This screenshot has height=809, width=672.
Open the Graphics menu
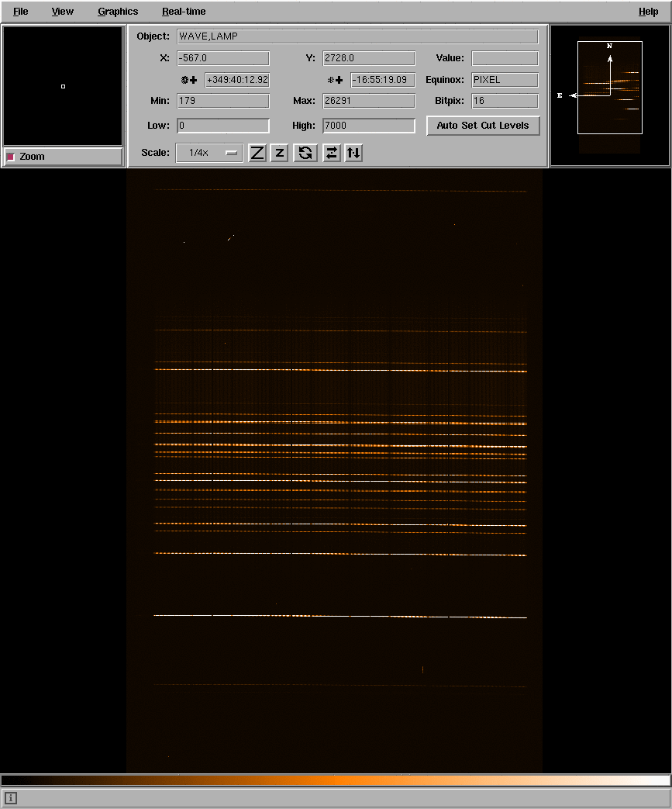118,12
